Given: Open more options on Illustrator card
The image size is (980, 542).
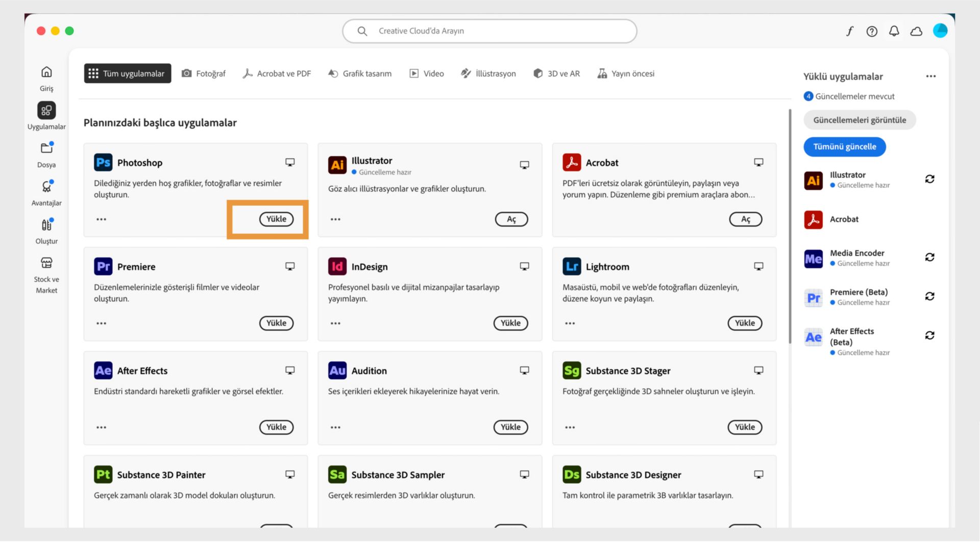Looking at the screenshot, I should click(x=335, y=219).
